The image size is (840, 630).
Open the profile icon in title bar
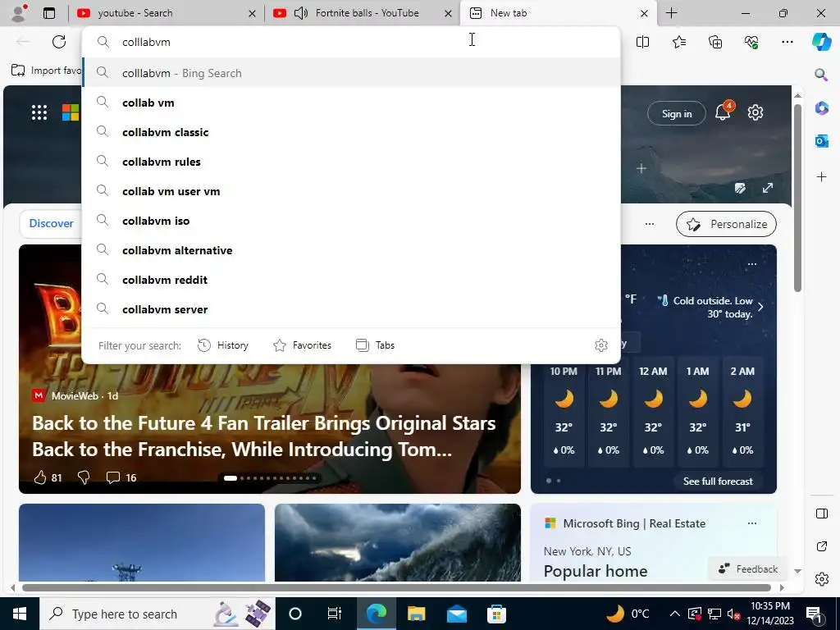click(20, 13)
